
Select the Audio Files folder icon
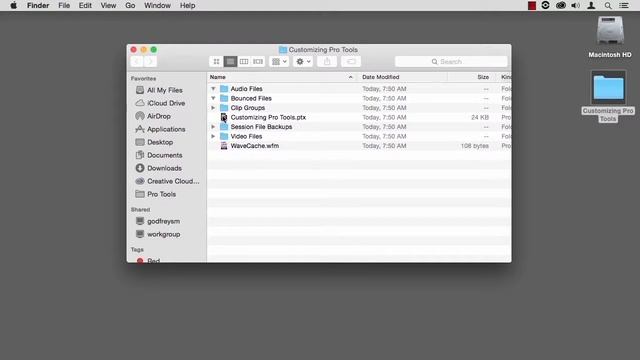tap(224, 89)
